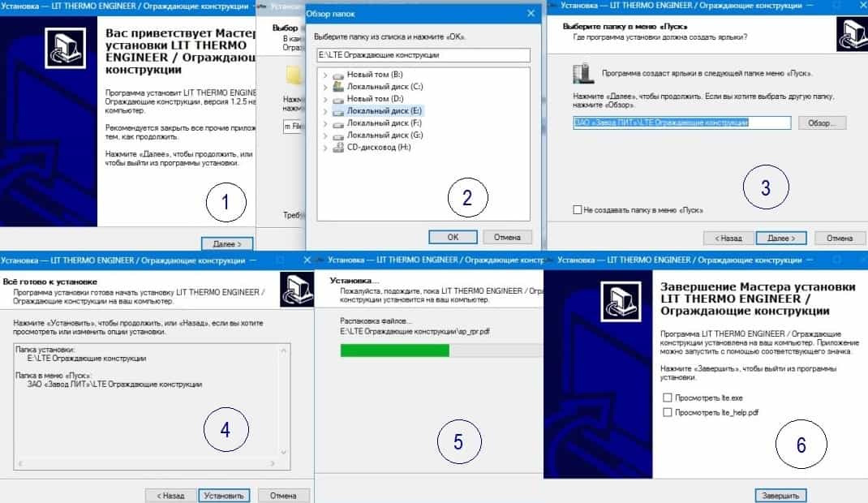Close the Обзор папок dialog
This screenshot has height=503, width=868.
(x=531, y=14)
